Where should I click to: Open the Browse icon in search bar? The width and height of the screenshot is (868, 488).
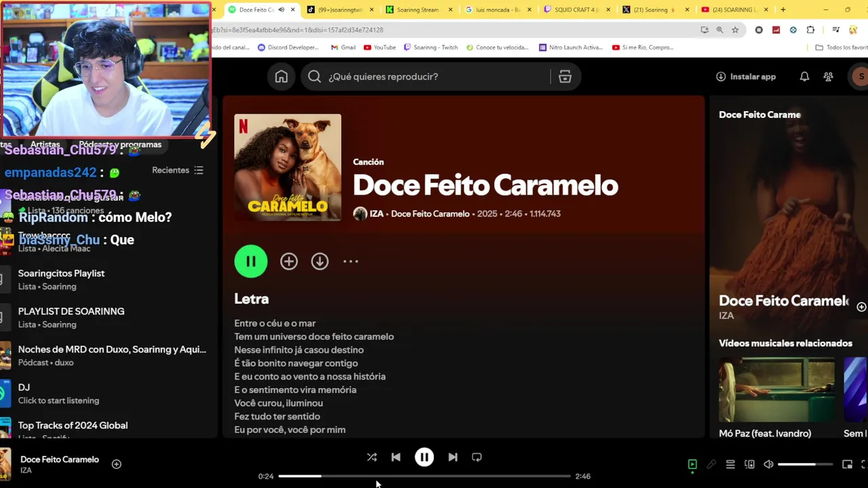[x=565, y=77]
